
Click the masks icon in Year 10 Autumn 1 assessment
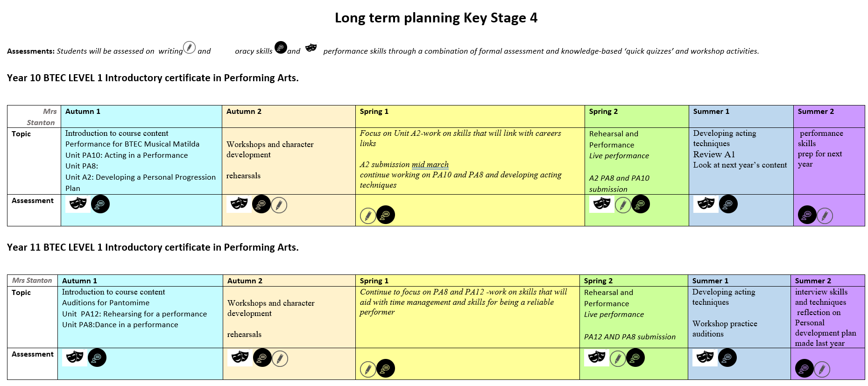point(78,204)
